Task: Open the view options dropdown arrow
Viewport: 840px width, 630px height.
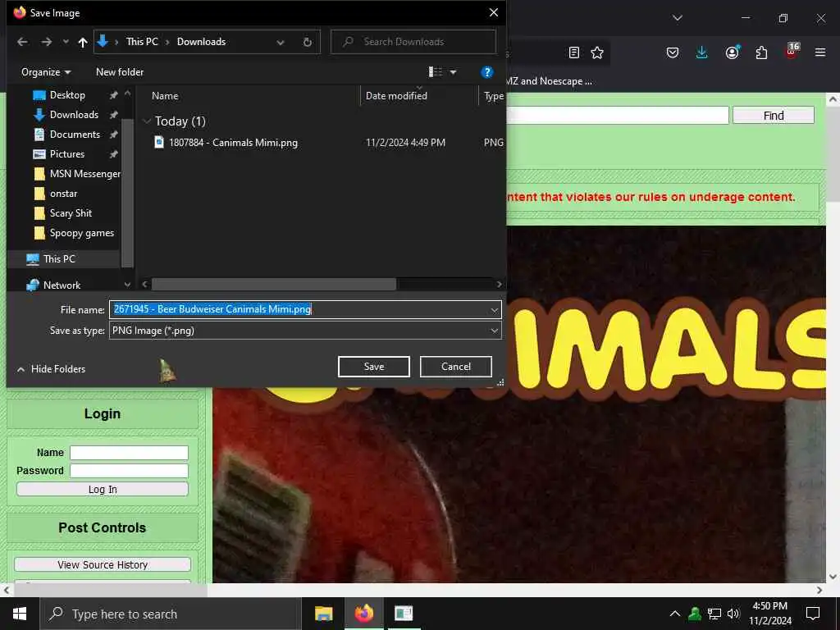Action: click(453, 72)
